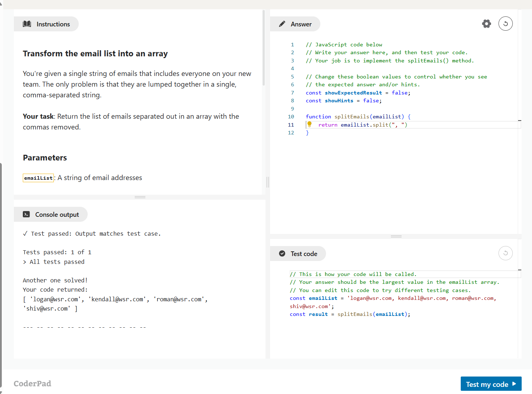Open the editor settings gear icon

486,24
